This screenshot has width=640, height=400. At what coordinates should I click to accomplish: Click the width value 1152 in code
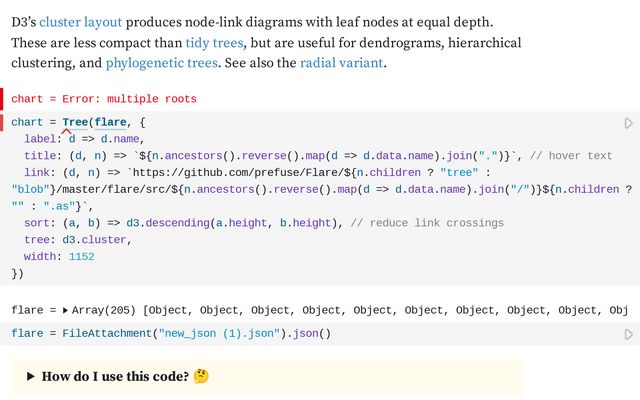tap(82, 257)
